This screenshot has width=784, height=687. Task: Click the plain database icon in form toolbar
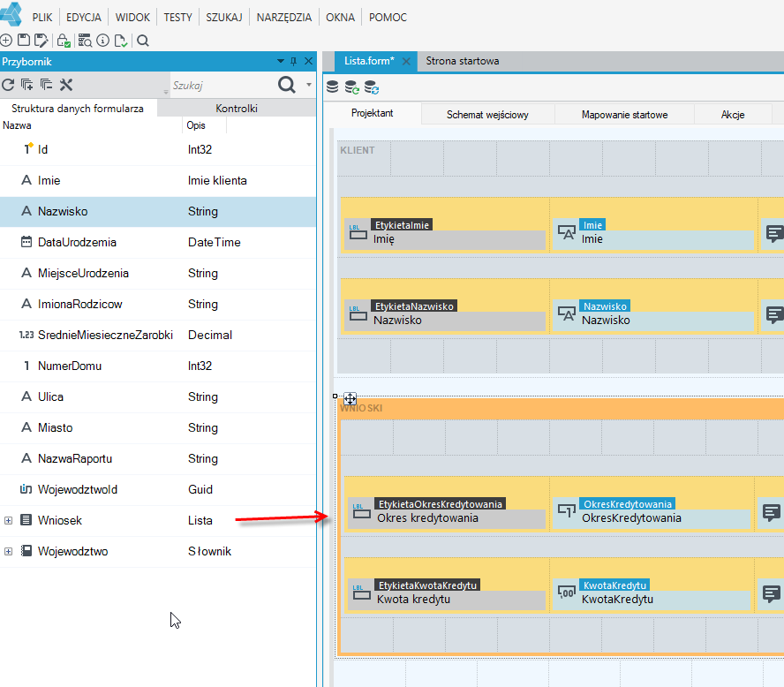[x=333, y=87]
